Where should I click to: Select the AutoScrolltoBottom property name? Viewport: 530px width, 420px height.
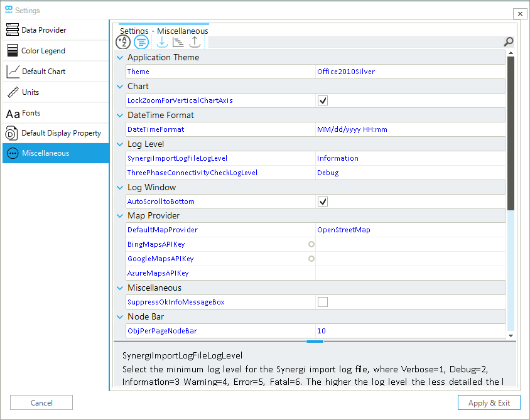point(161,202)
